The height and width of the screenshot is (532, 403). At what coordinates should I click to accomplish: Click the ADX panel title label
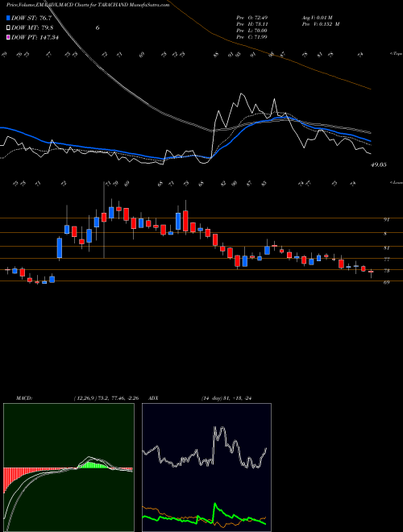pos(153,398)
